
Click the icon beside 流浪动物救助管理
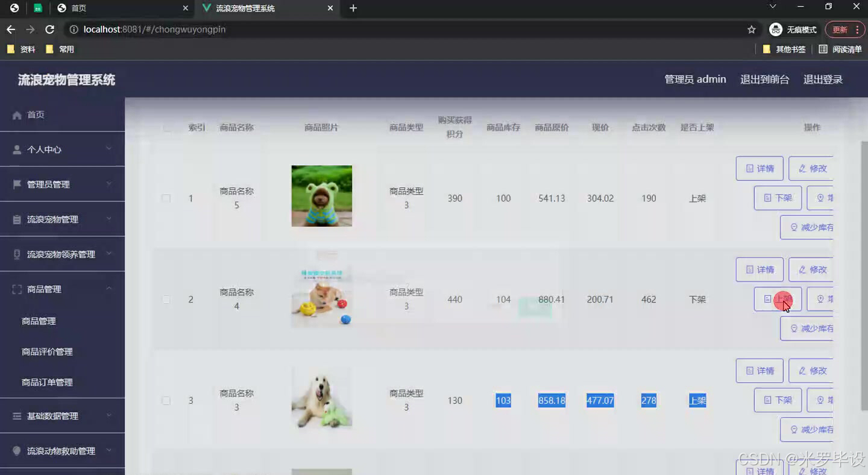17,451
